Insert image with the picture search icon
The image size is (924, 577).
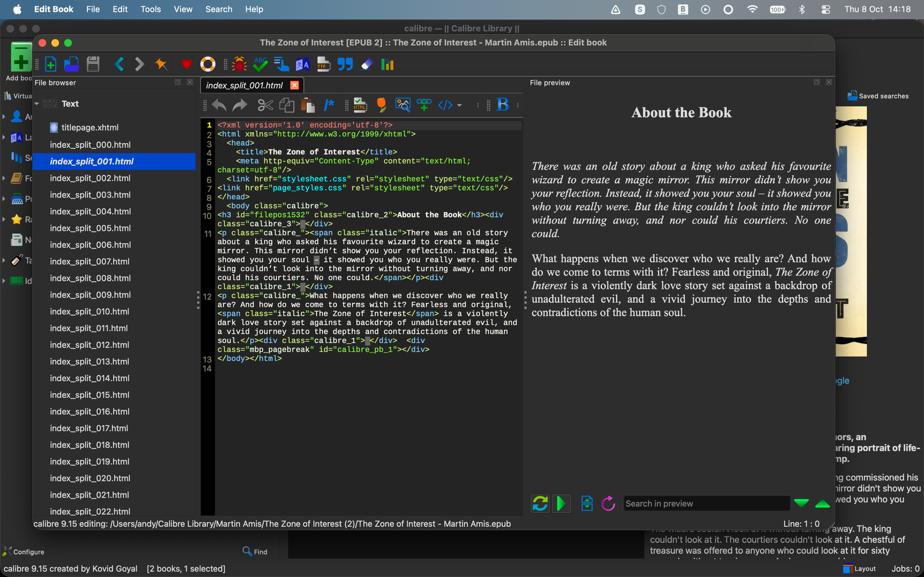(x=403, y=105)
